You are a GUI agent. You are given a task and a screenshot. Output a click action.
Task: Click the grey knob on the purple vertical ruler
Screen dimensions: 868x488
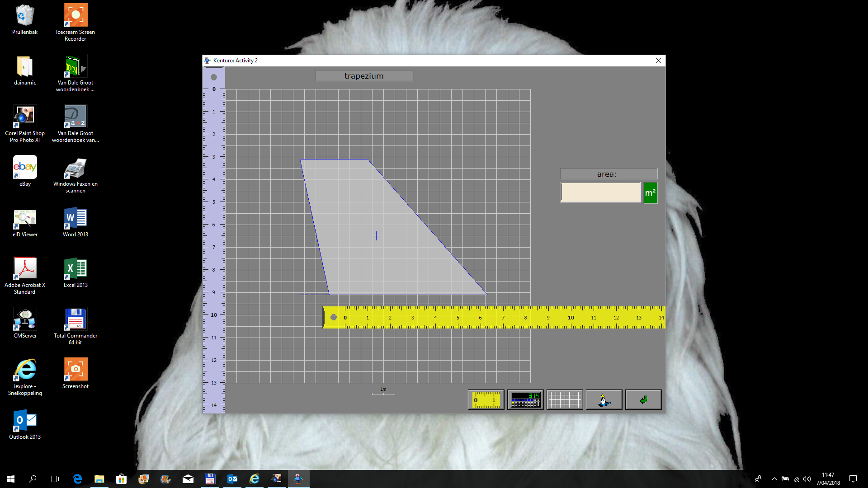pyautogui.click(x=214, y=77)
